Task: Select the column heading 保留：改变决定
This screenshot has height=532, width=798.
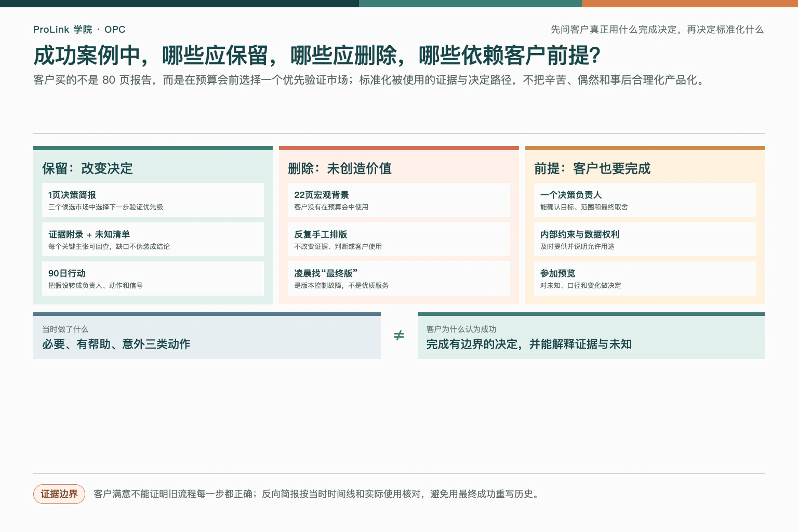Action: 87,168
